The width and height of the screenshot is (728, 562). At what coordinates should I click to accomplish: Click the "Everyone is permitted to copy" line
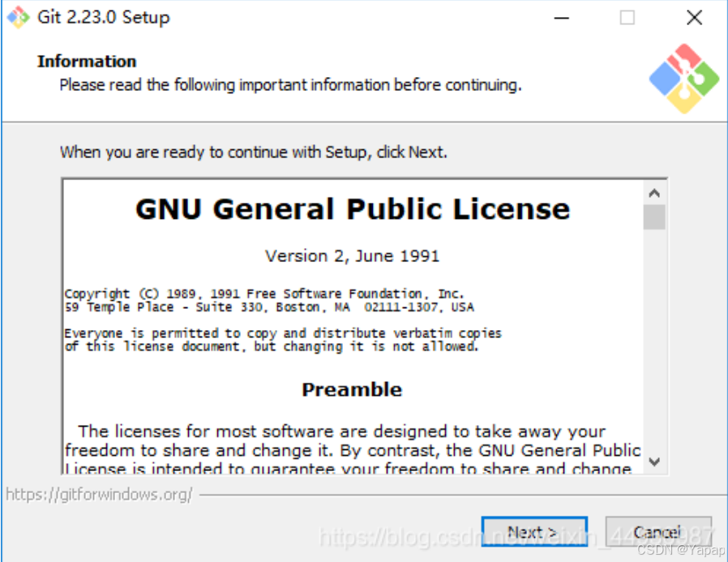pos(283,333)
